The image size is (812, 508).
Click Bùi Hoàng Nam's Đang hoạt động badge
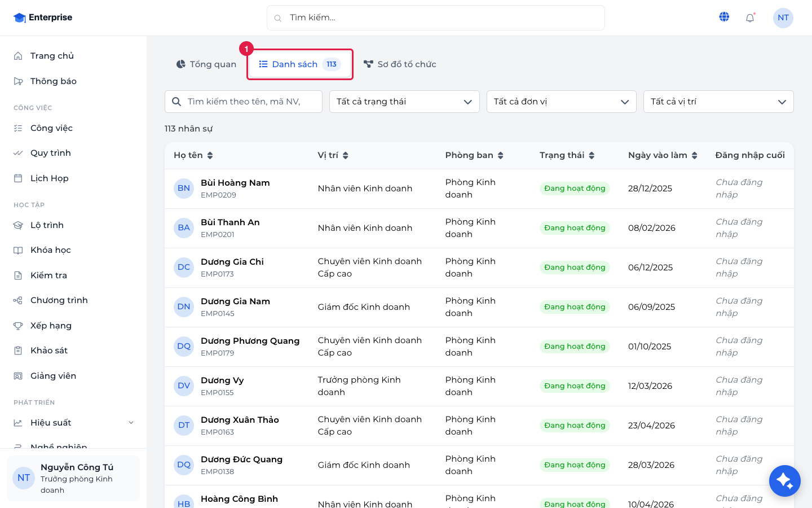(575, 189)
